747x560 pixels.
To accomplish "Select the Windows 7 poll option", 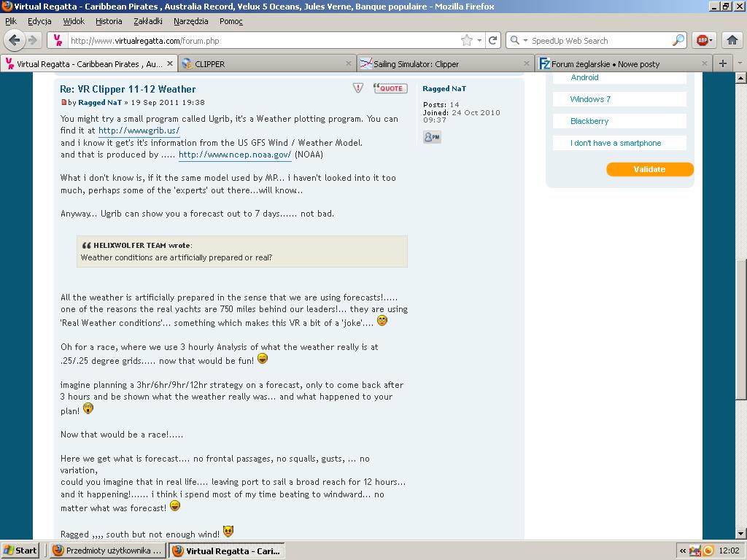I will pos(590,99).
